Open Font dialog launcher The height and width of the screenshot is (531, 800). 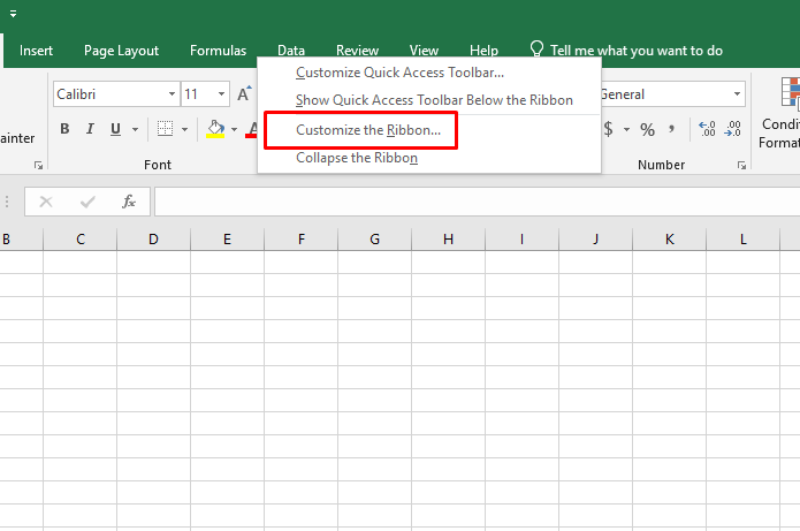38,165
